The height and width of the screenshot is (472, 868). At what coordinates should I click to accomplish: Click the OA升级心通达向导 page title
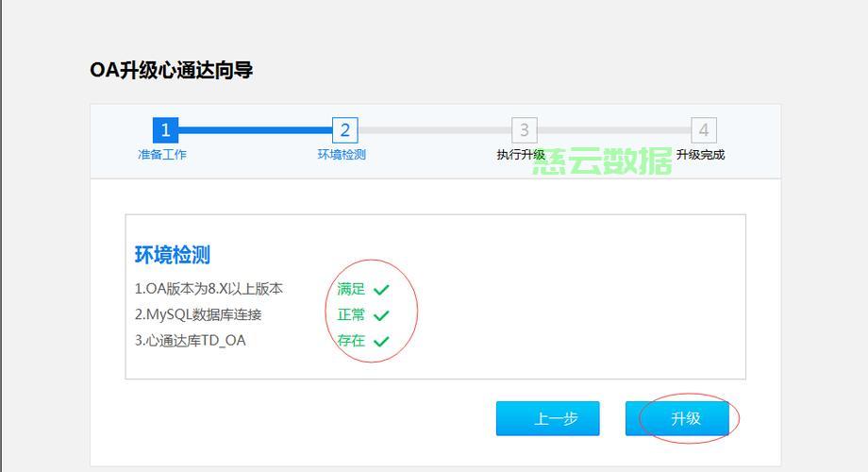pos(172,71)
